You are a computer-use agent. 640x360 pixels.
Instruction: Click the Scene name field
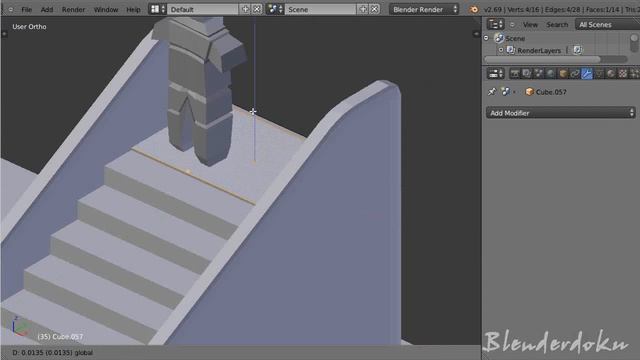point(320,9)
